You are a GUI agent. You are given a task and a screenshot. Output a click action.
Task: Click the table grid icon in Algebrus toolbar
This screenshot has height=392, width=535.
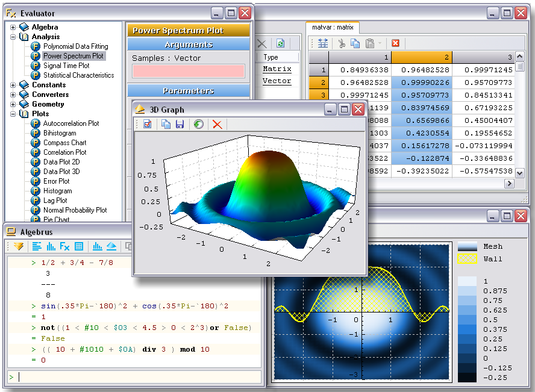point(79,246)
